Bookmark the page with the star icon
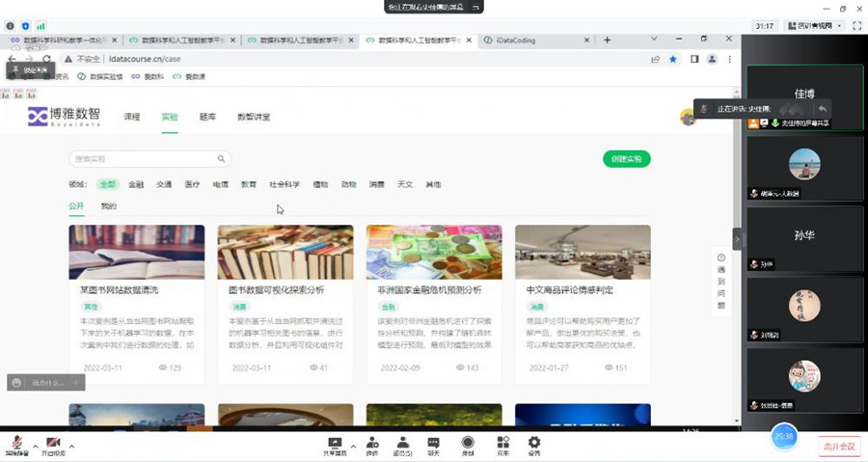The image size is (868, 462). 672,59
